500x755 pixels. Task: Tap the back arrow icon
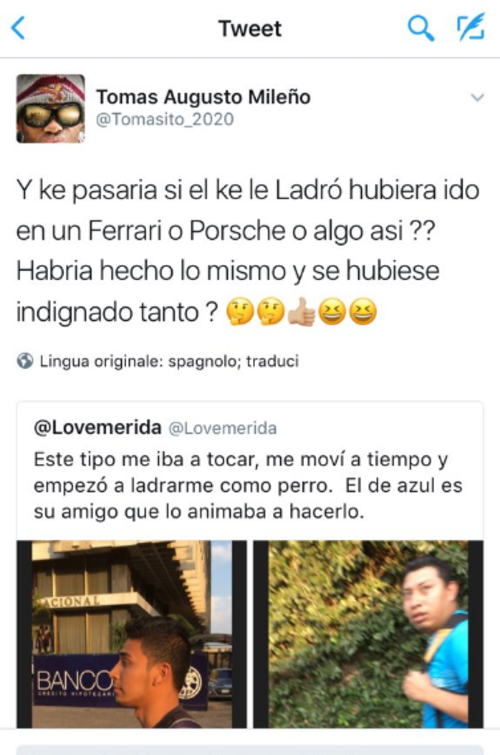pyautogui.click(x=18, y=27)
